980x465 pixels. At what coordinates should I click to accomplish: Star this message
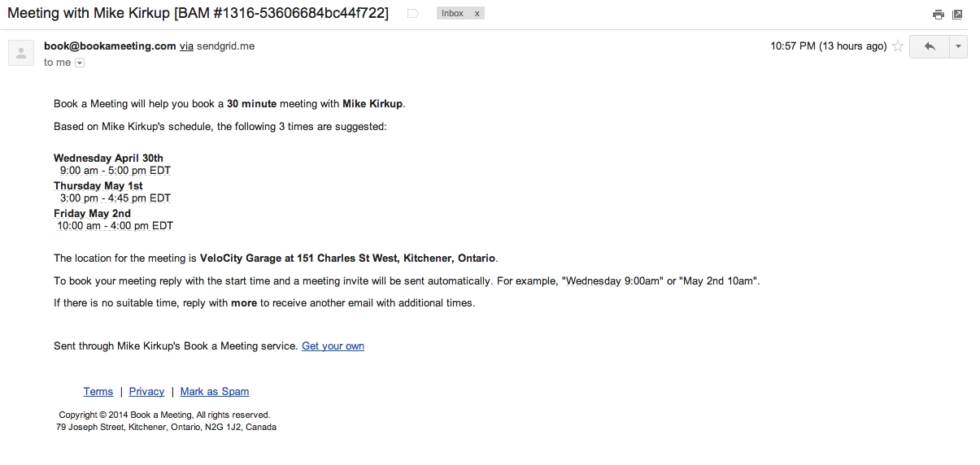click(x=898, y=46)
